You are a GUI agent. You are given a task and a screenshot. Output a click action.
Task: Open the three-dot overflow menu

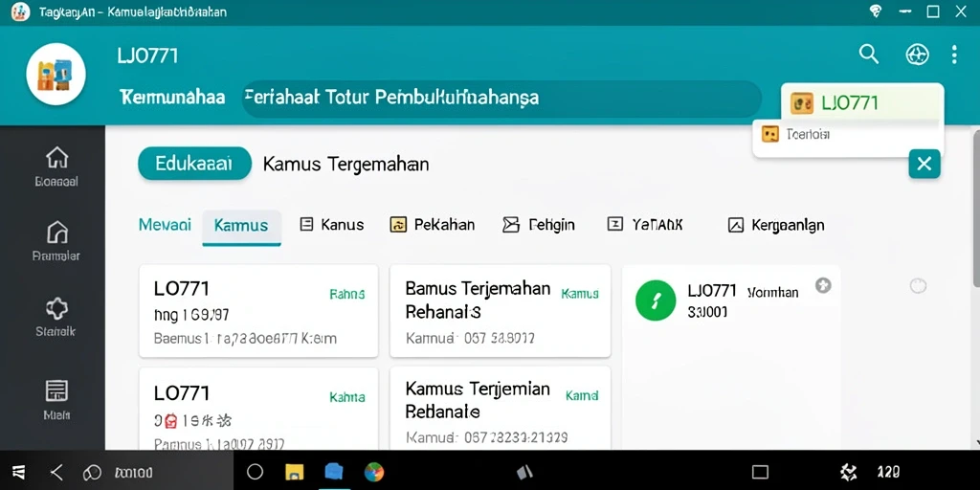(x=954, y=55)
